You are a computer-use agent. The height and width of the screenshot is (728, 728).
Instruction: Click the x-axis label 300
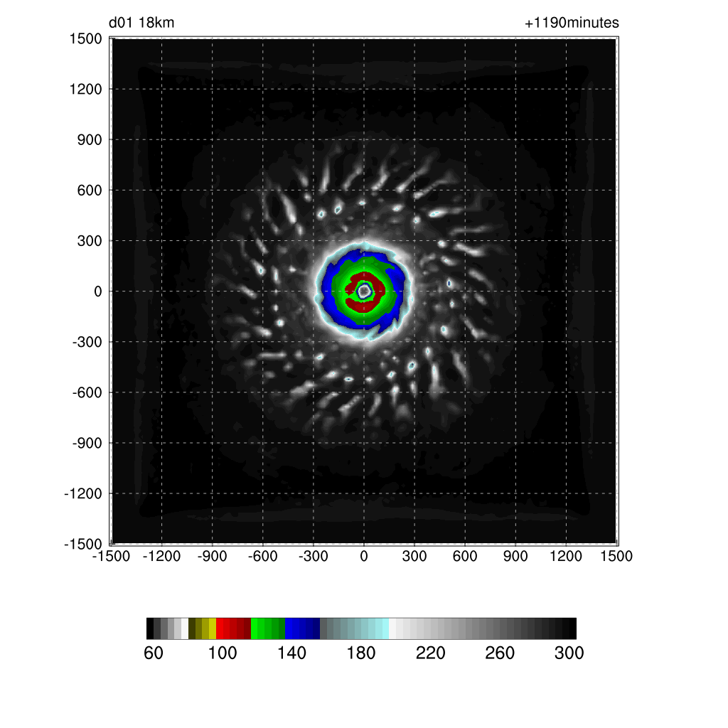point(414,556)
